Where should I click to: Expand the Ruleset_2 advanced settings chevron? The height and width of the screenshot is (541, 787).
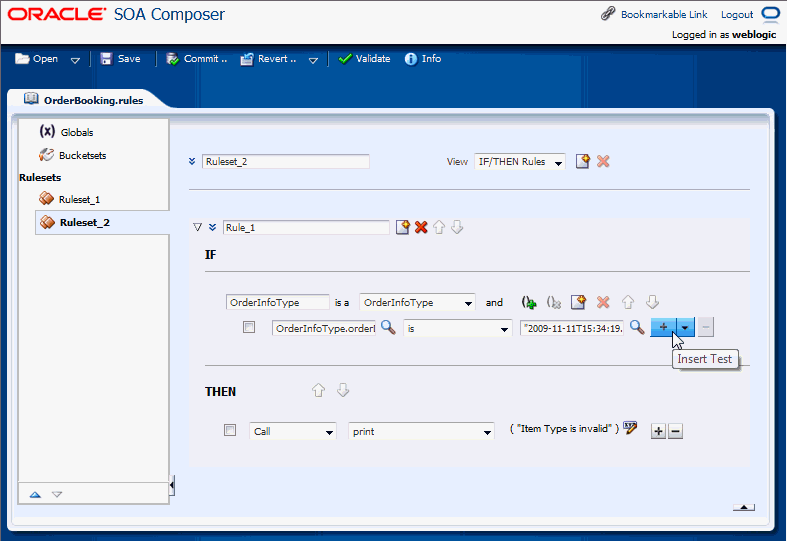(192, 161)
